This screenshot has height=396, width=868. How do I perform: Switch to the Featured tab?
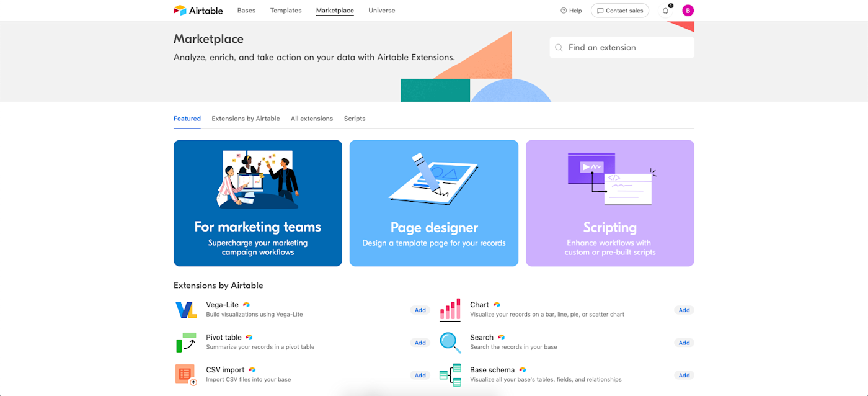coord(187,119)
